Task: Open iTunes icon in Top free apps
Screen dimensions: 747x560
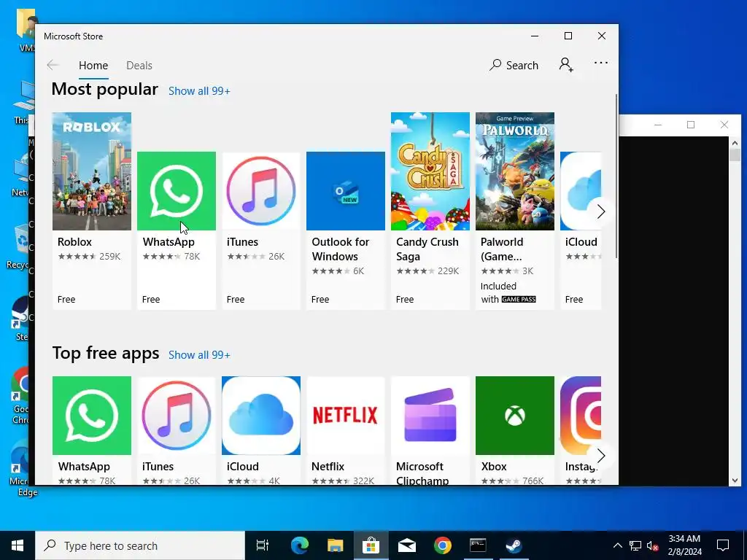Action: [177, 416]
